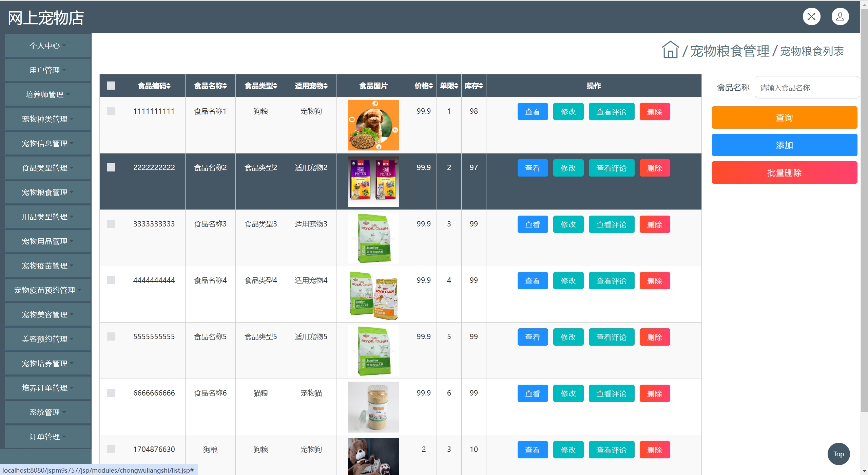868x475 pixels.
Task: Check the row checkbox for 1111111111
Action: coord(111,111)
